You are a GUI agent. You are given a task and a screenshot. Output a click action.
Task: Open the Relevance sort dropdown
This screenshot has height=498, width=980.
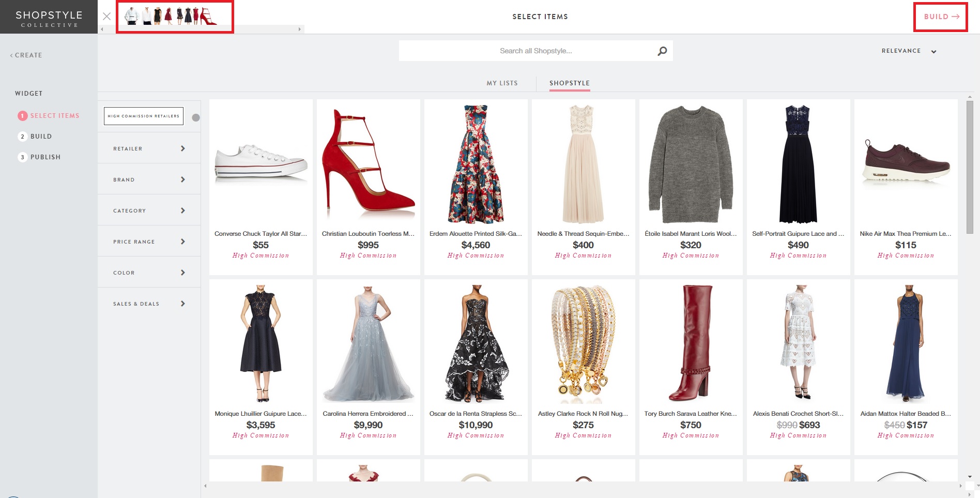909,51
